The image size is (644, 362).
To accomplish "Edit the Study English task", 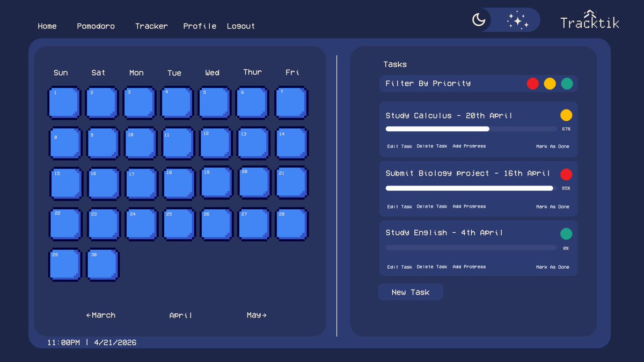I will (x=400, y=267).
